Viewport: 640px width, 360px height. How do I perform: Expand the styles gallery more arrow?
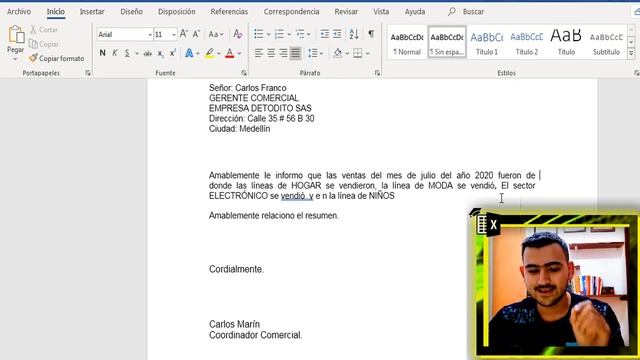pos(631,53)
